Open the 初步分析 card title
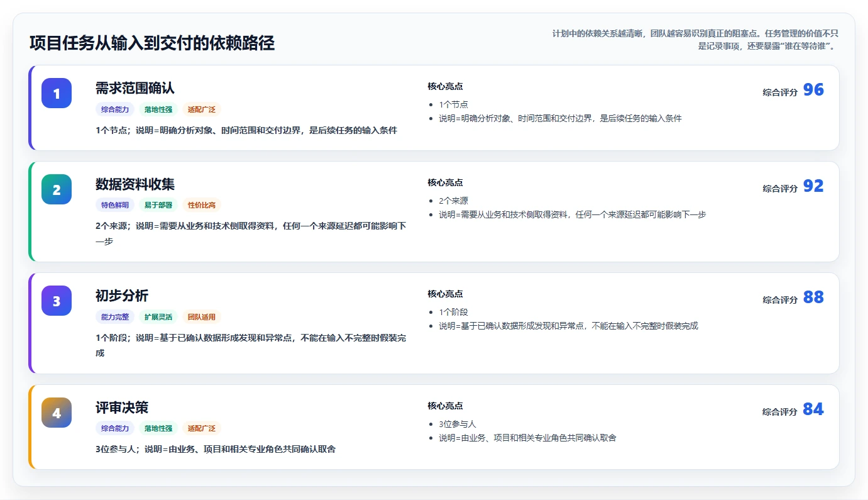 (122, 296)
